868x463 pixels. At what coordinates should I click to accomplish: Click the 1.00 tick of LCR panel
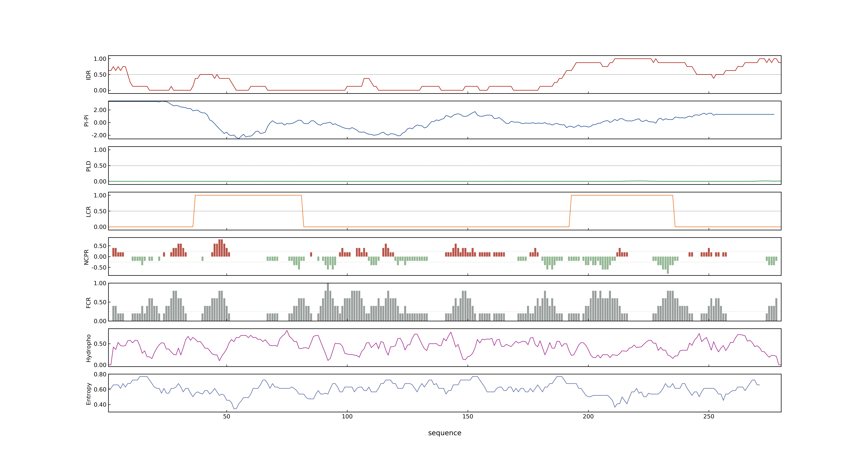point(100,195)
